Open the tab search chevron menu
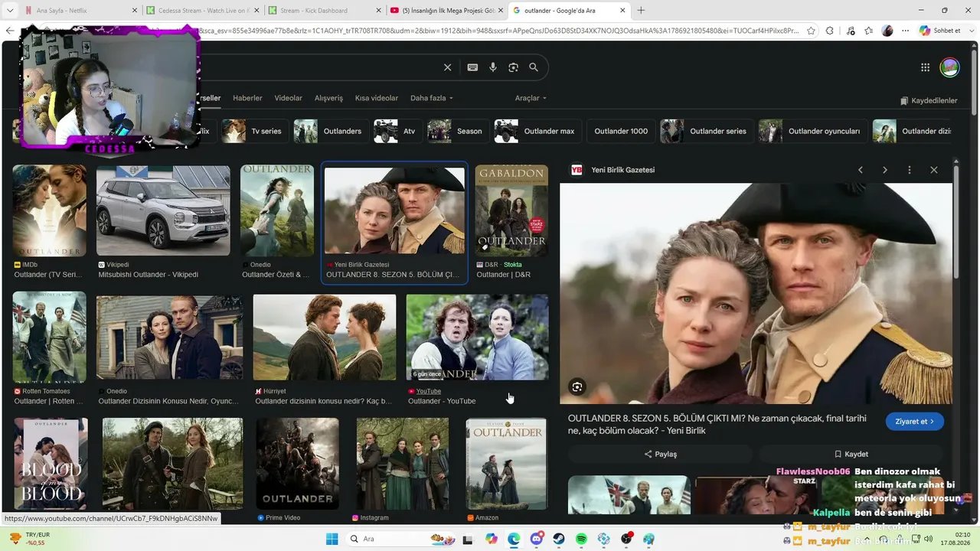 (x=10, y=11)
